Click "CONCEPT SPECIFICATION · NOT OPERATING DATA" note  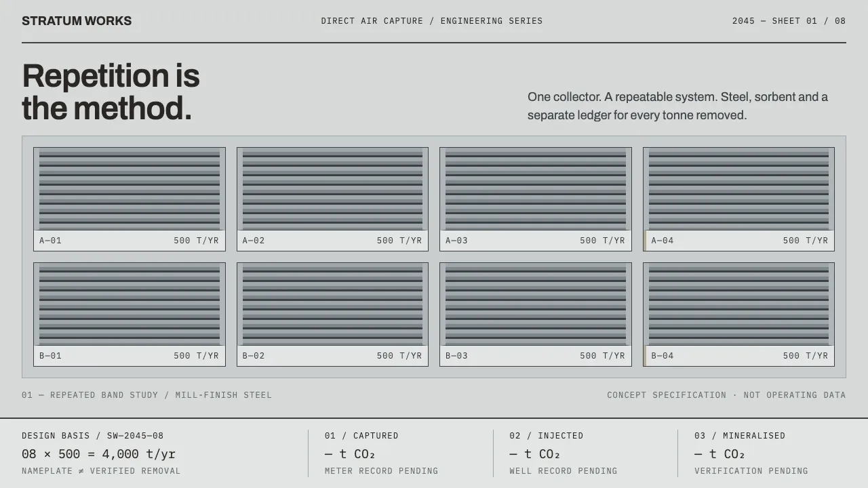(x=726, y=395)
